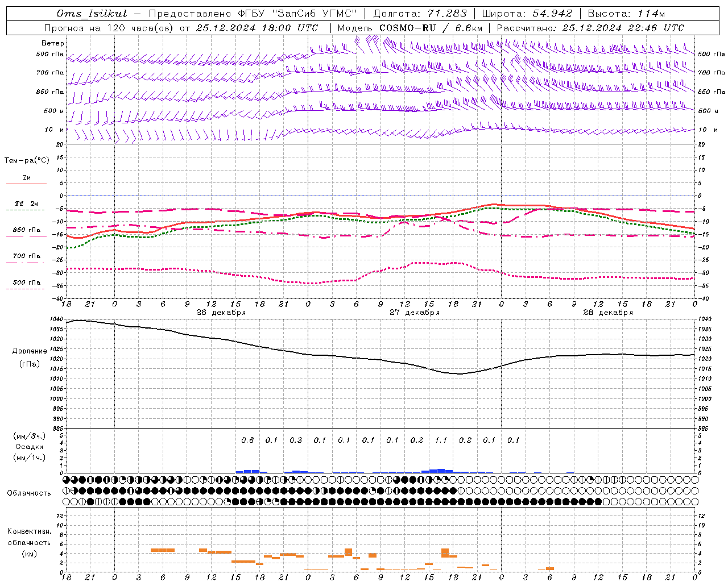Click the 'Прогноз на 120 часа(ов)' forecast text
This screenshot has height=582, width=728.
(x=109, y=28)
